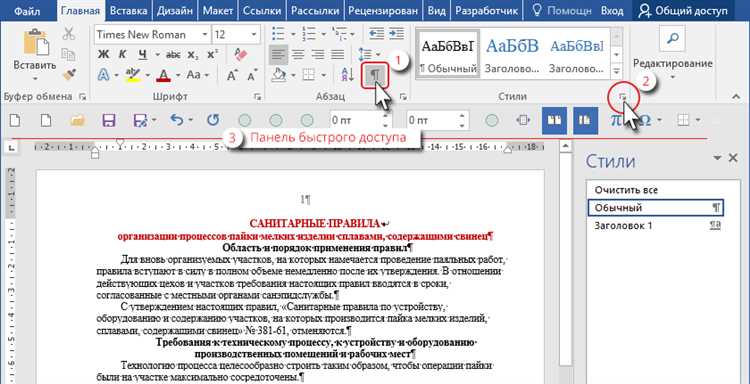Click the search magnifier above Редактирование
The height and width of the screenshot is (384, 750).
(672, 39)
